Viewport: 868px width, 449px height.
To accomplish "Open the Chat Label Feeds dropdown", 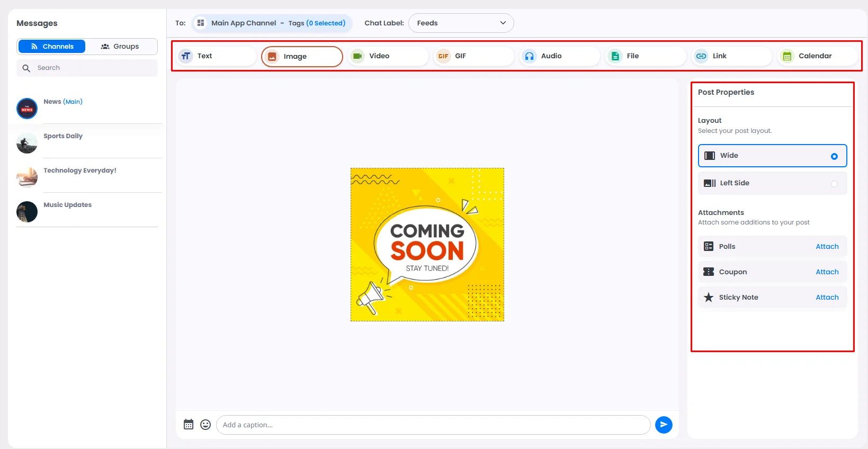I will coord(461,23).
